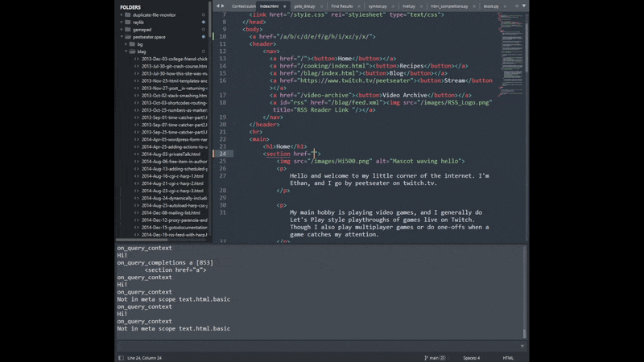Open the Spaces: 4 indentation setting

[x=472, y=358]
